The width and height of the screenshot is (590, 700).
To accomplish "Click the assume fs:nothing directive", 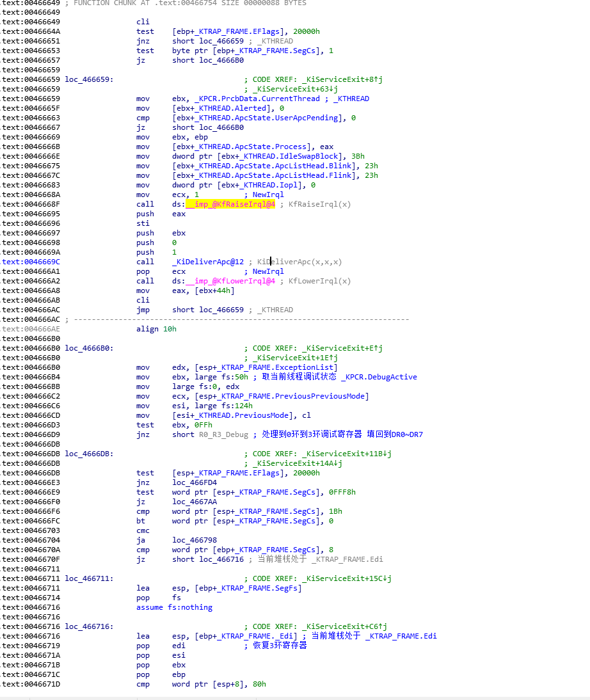I will click(x=174, y=607).
